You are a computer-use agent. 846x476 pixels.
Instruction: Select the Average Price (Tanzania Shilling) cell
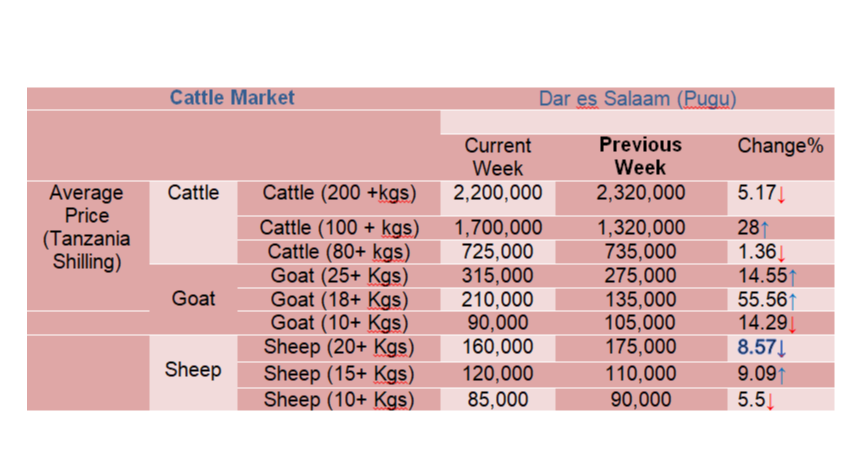(87, 227)
